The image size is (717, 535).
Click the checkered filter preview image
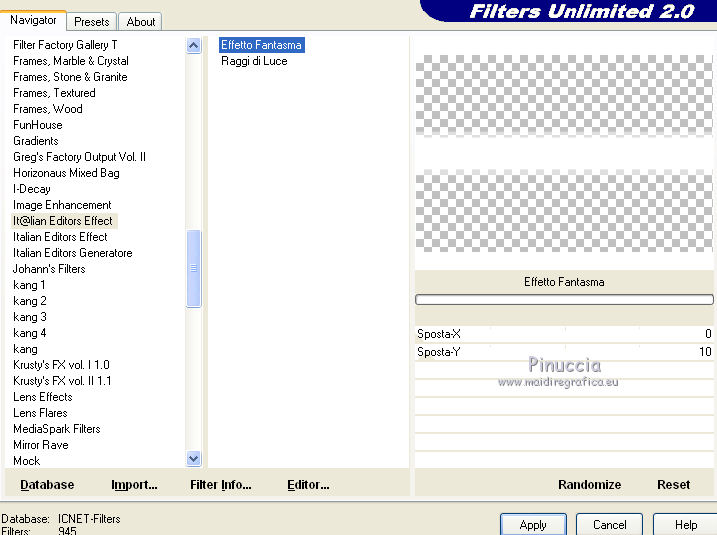coord(564,153)
